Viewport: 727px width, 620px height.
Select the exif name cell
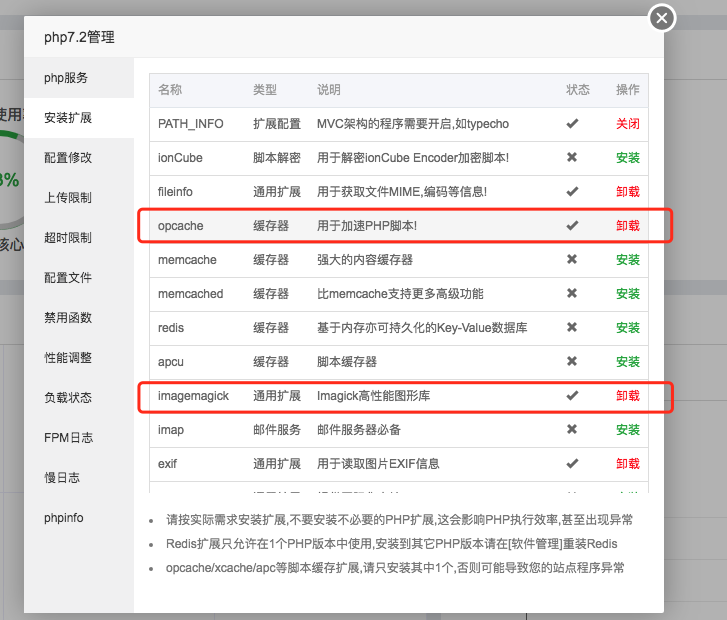click(167, 464)
